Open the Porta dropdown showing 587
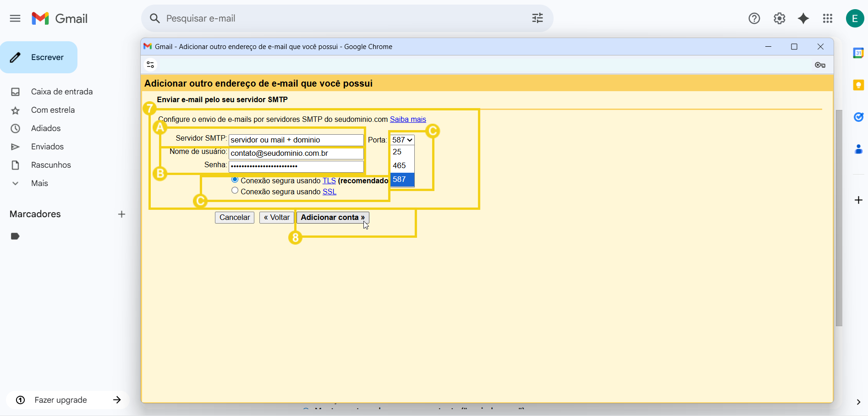The height and width of the screenshot is (416, 868). 402,140
